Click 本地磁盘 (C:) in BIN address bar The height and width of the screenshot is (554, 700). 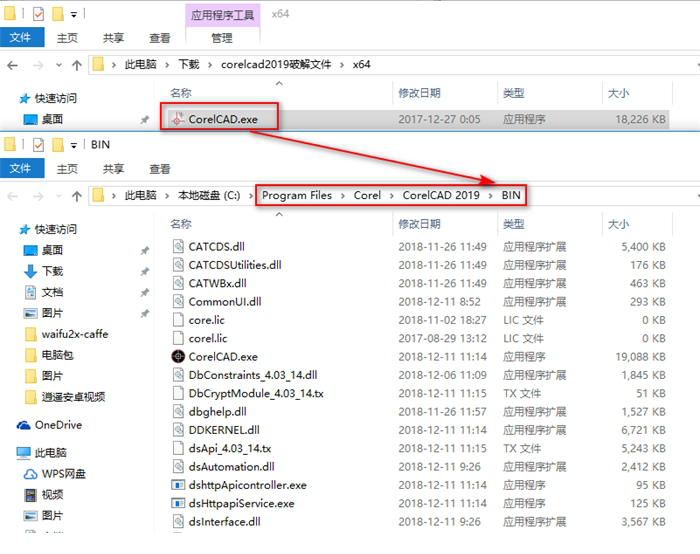(x=209, y=196)
